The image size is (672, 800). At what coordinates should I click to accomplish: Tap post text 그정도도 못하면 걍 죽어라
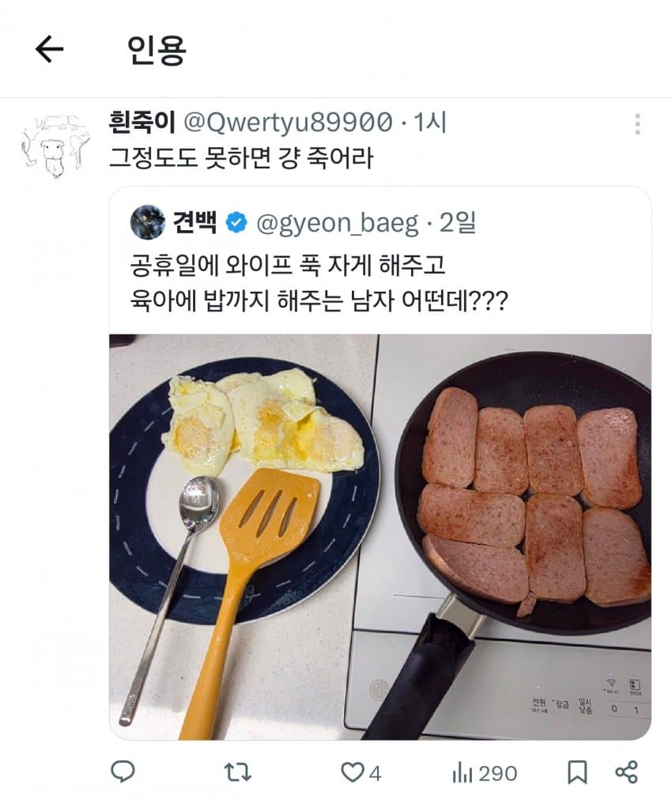tap(240, 157)
